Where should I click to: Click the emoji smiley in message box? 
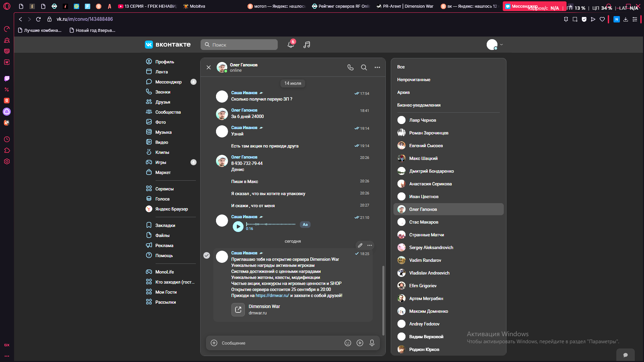click(x=348, y=343)
